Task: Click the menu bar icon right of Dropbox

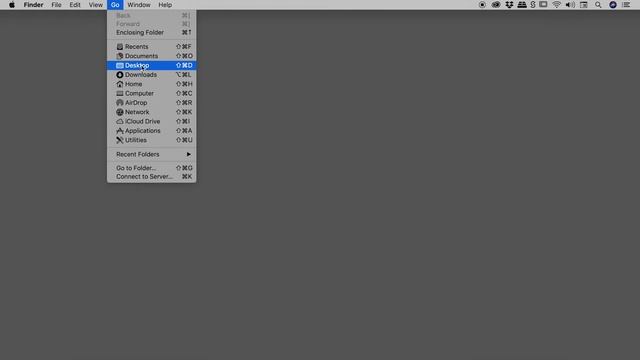Action: click(522, 5)
